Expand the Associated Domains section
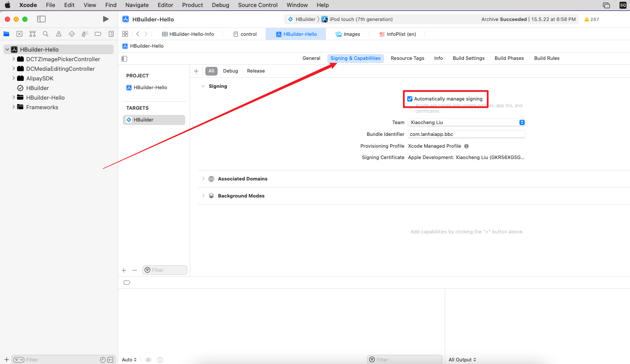 [x=203, y=179]
